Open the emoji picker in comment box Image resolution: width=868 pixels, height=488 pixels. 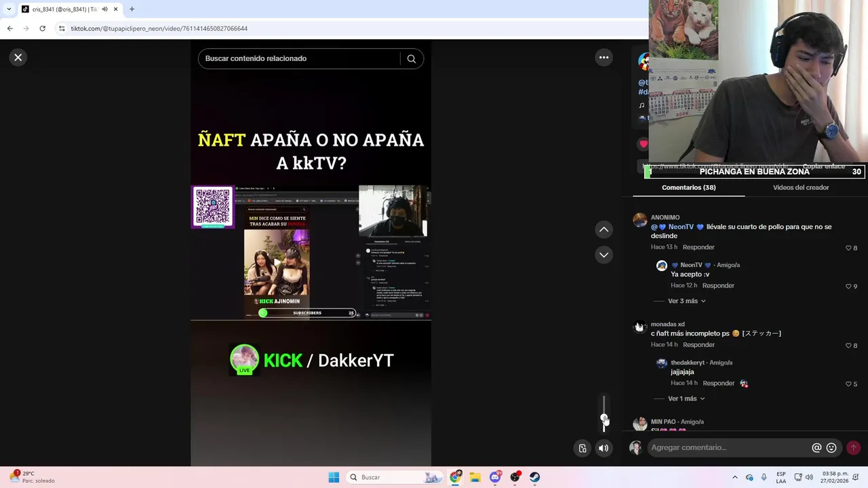point(831,448)
